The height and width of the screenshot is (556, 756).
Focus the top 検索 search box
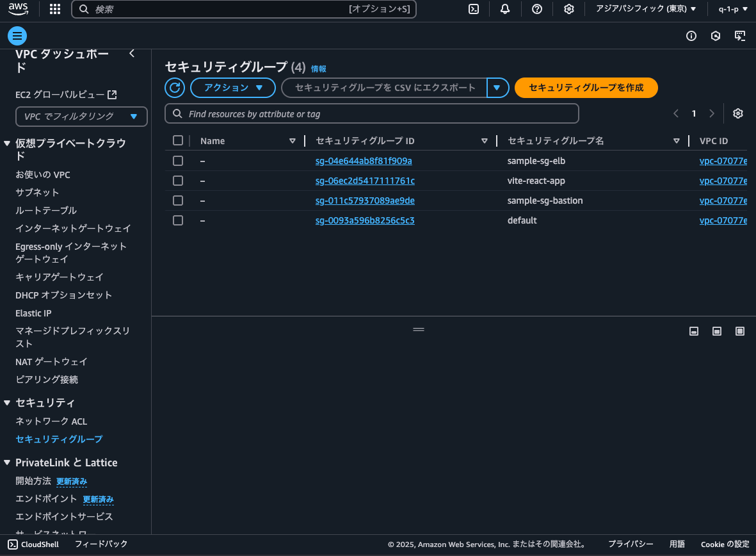tap(244, 9)
